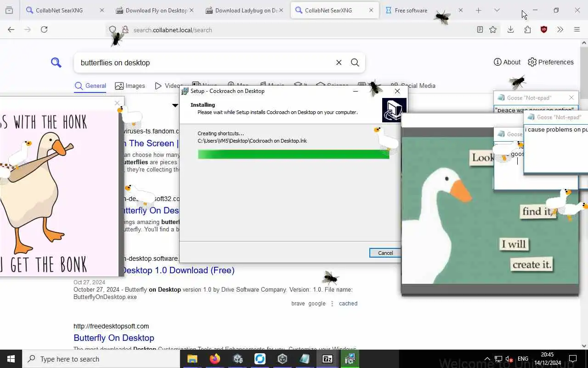The image size is (588, 368).
Task: Open the Firefox downloads panel
Action: [x=510, y=29]
